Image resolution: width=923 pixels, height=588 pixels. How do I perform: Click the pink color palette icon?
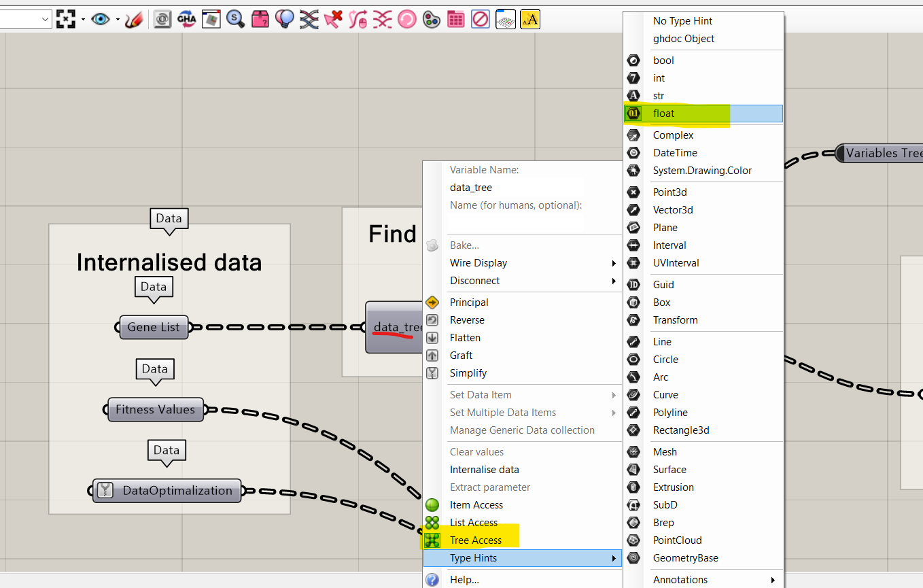click(431, 20)
